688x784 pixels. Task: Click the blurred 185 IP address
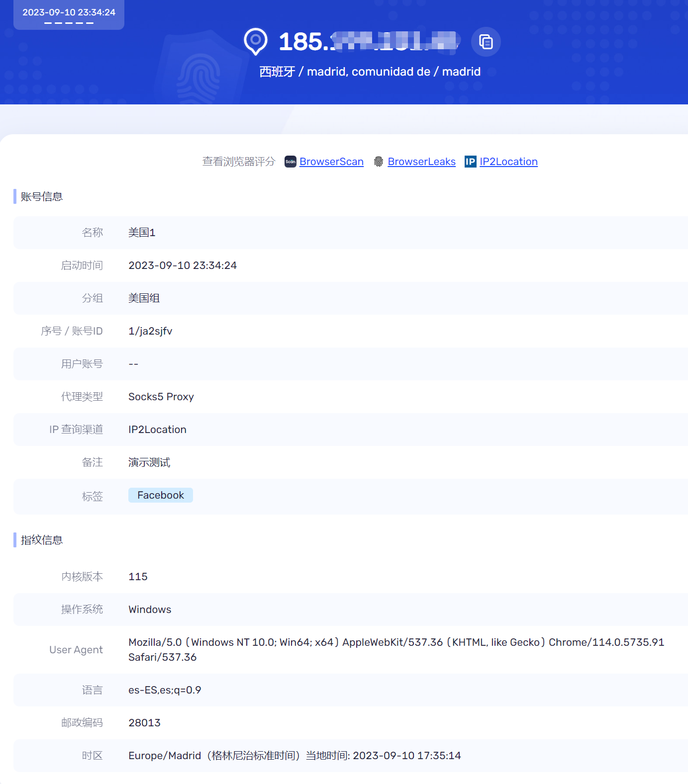click(367, 42)
